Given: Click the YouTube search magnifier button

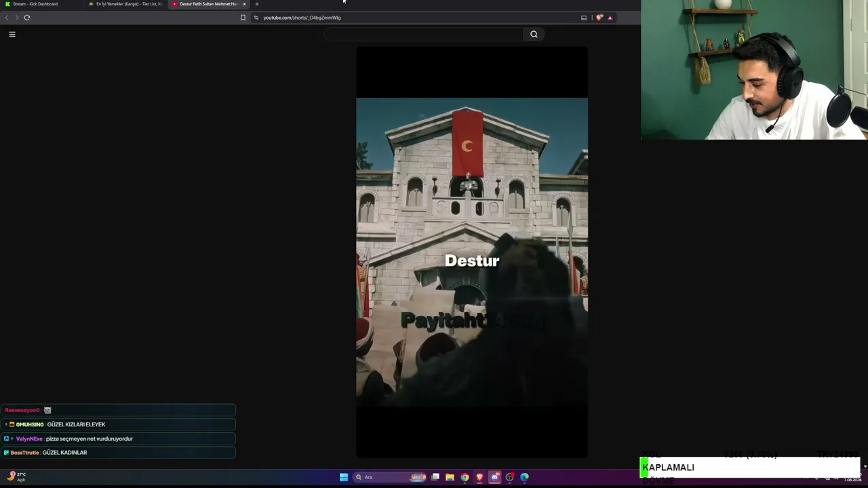Looking at the screenshot, I should point(534,34).
